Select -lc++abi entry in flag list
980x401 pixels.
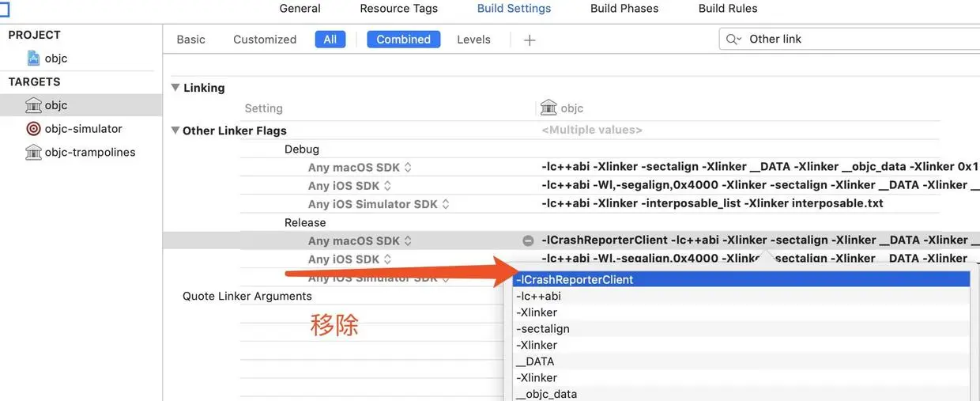click(741, 297)
